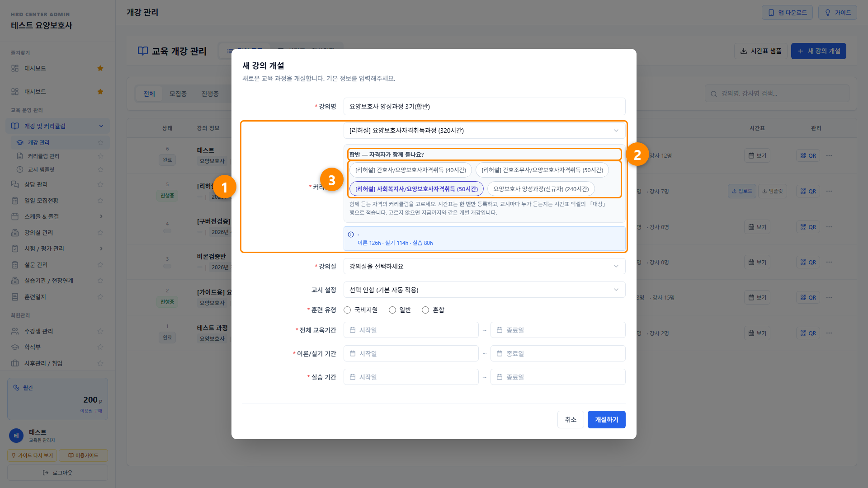Collapse the 개강 및 커리큘럼 menu
The height and width of the screenshot is (488, 868).
click(x=57, y=126)
